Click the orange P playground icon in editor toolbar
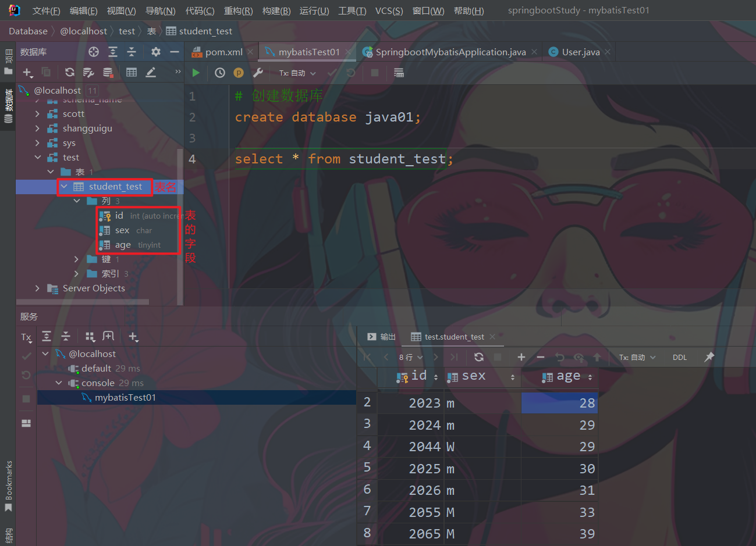Viewport: 756px width, 546px height. coord(239,73)
